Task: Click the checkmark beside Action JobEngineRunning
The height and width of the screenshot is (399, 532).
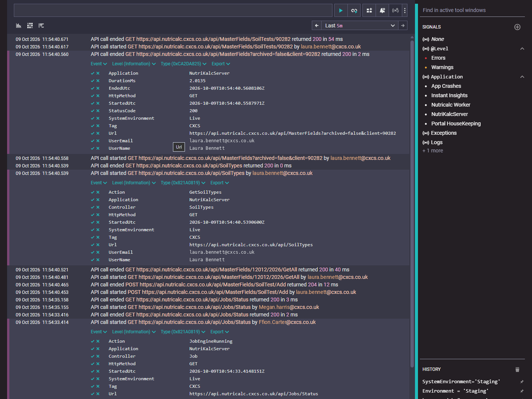Action: coord(92,341)
